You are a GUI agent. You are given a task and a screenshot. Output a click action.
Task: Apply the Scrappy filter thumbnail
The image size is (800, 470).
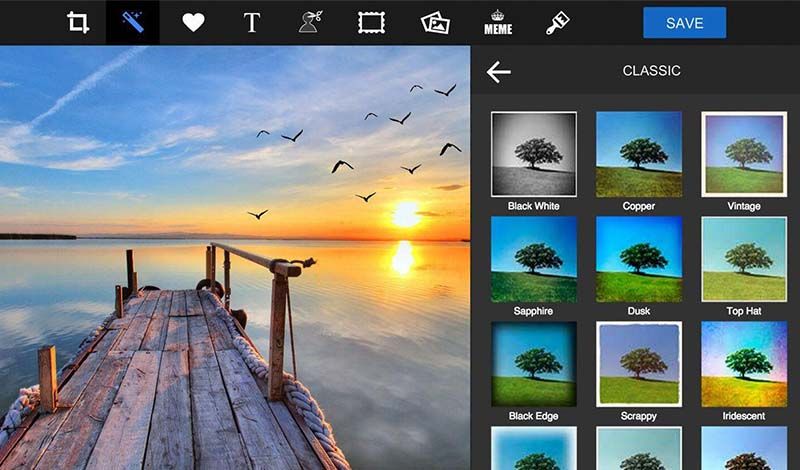point(638,363)
